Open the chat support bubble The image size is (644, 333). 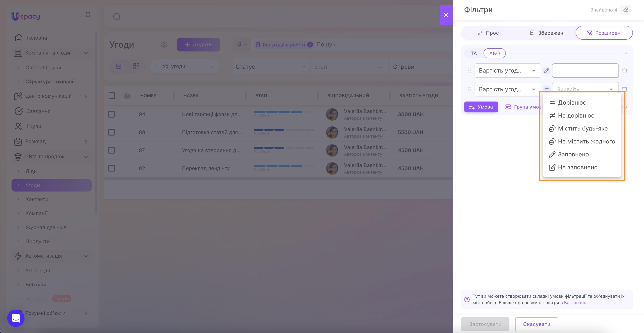pos(15,318)
